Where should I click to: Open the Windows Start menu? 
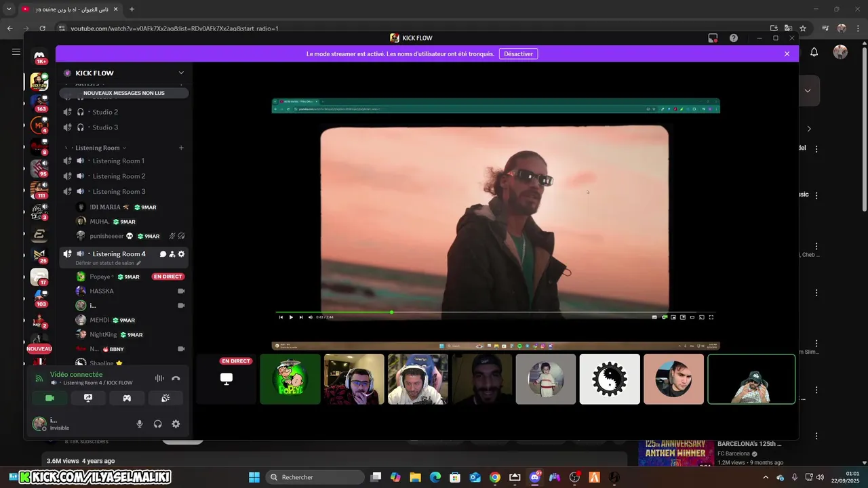pos(254,477)
